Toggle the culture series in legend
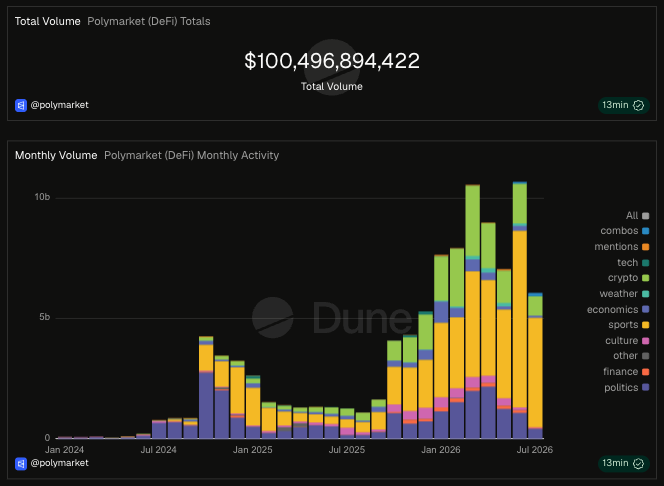664x486 pixels. click(x=627, y=340)
